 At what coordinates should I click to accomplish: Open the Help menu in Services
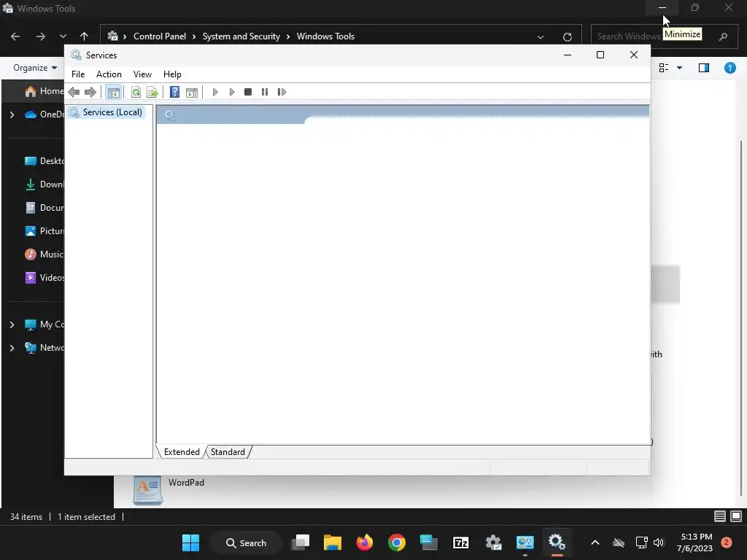(172, 74)
